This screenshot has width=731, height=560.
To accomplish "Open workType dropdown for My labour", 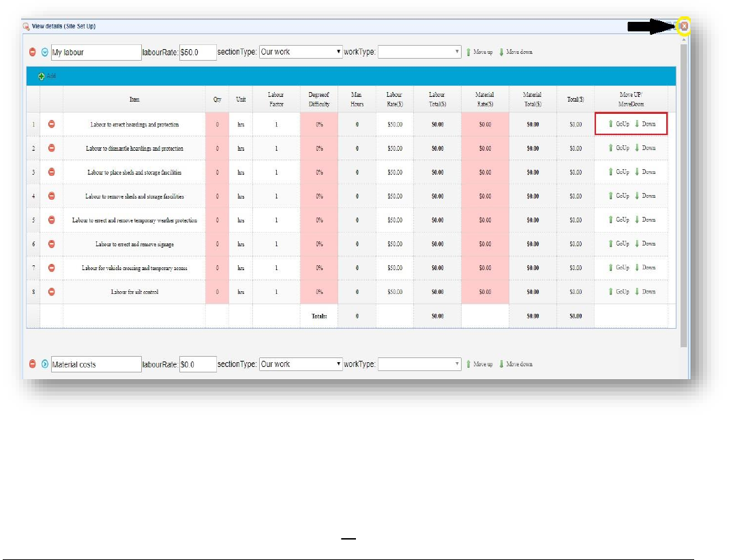I will [419, 52].
